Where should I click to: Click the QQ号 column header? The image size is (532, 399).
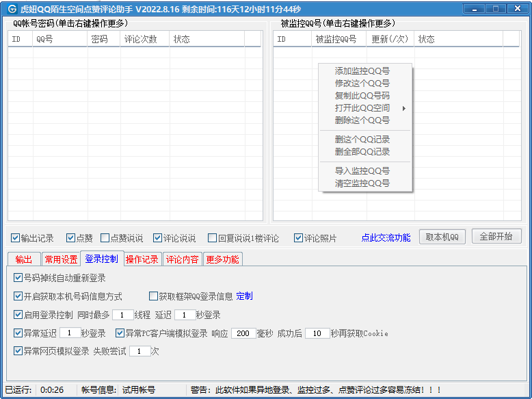point(60,39)
